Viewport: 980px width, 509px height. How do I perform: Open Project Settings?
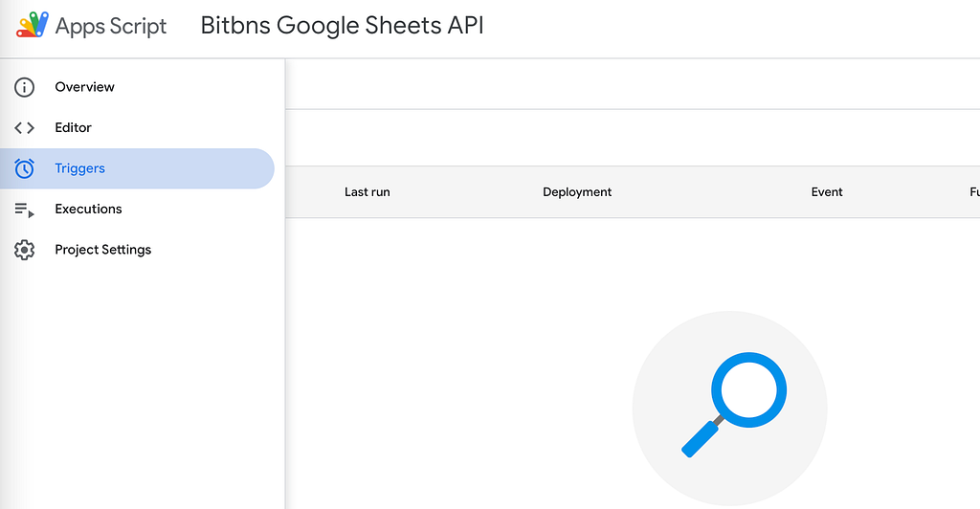click(102, 250)
